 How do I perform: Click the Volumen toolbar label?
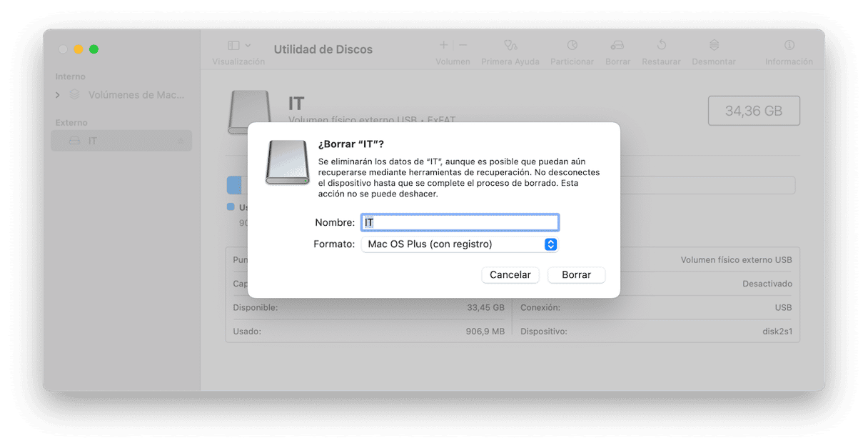tap(453, 62)
